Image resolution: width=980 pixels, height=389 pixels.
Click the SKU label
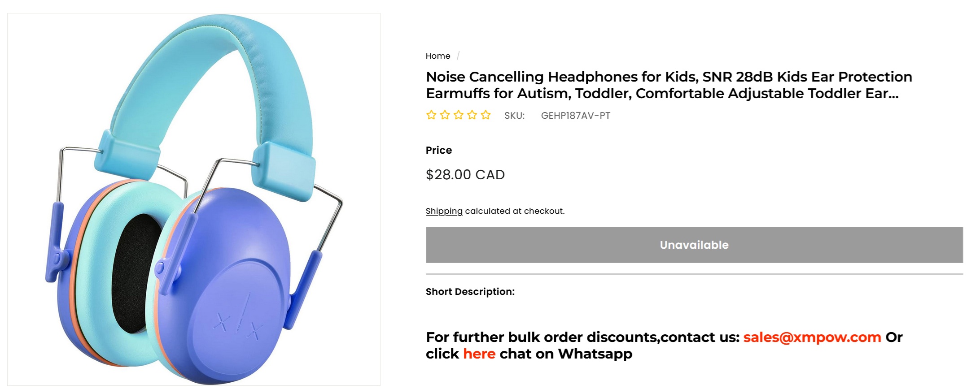(514, 116)
